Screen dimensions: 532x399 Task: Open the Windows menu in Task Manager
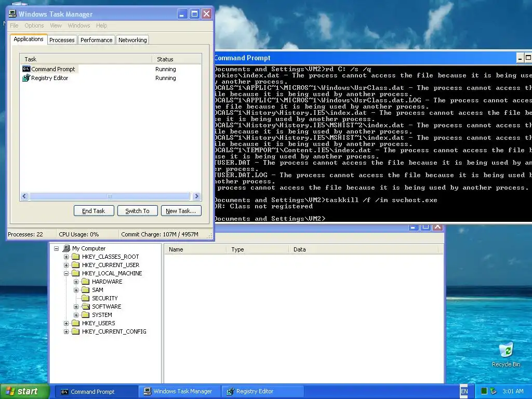click(79, 25)
